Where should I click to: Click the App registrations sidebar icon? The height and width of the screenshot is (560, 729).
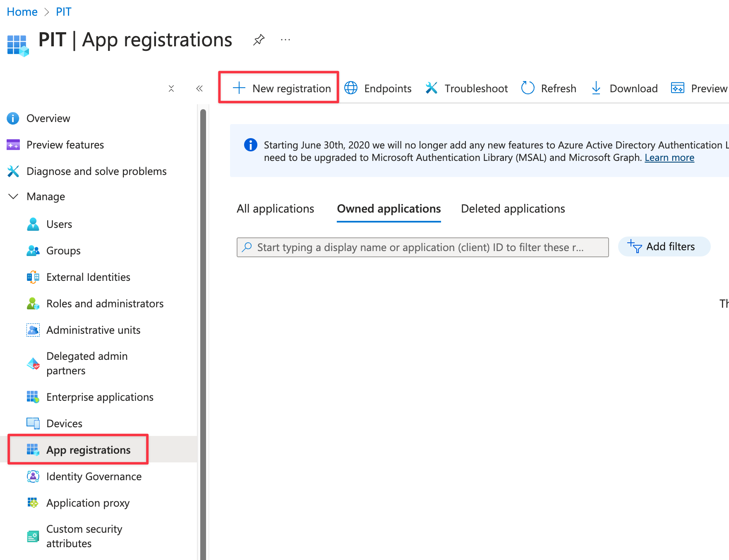pos(33,450)
